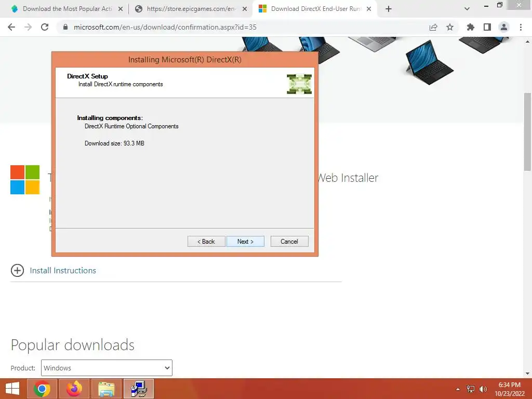Go back to the previous page
The width and height of the screenshot is (532, 399).
pos(11,27)
